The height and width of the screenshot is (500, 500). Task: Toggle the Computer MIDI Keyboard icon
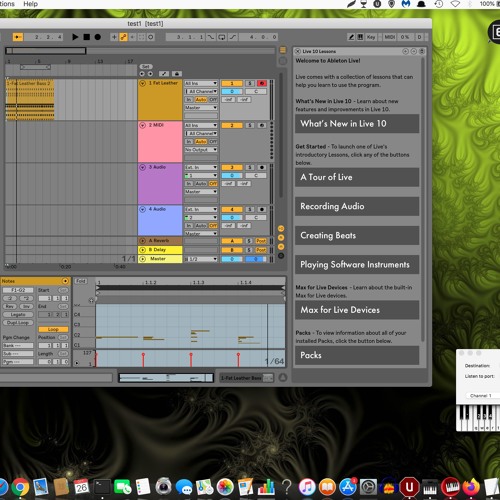coord(360,37)
